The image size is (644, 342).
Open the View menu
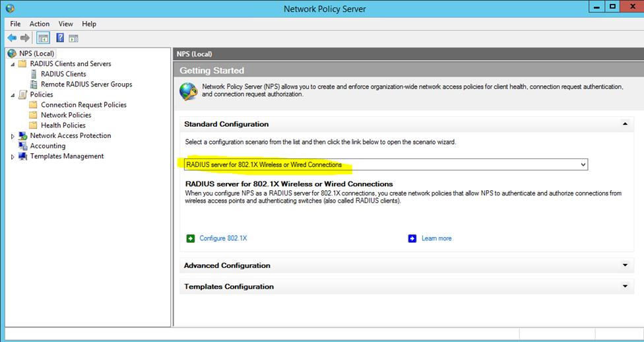(x=65, y=24)
